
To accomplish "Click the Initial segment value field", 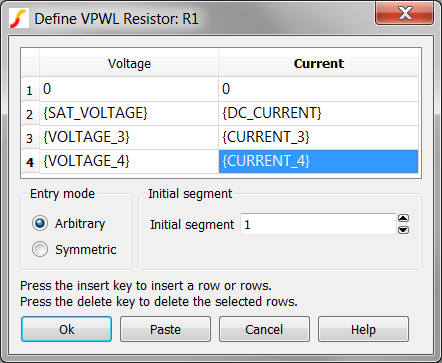I will pyautogui.click(x=318, y=224).
